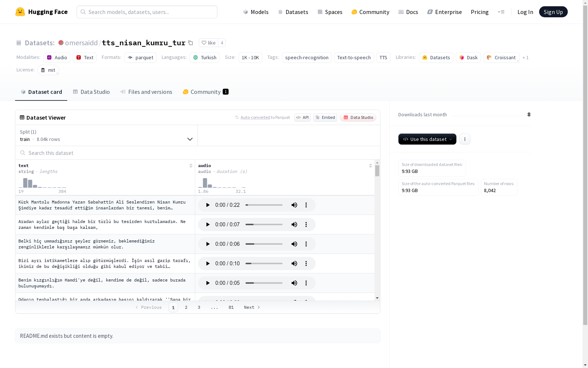This screenshot has height=368, width=588.
Task: Mute the 0:07 audio clip
Action: pos(294,224)
